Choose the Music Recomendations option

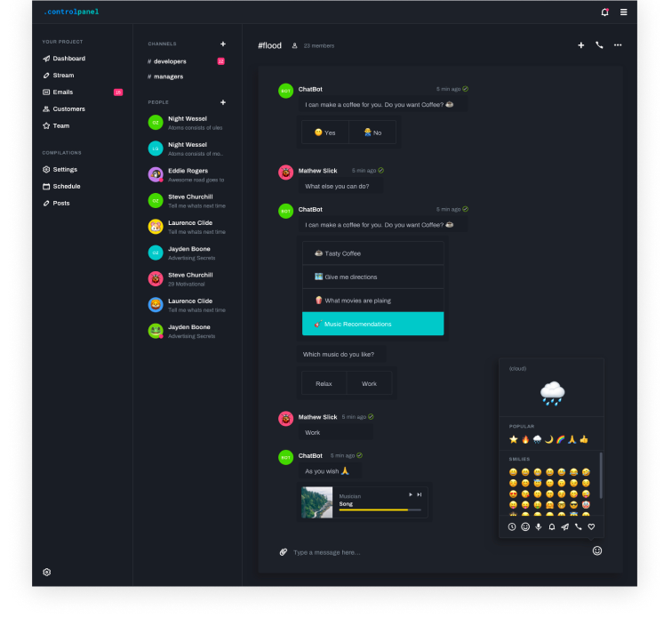(x=372, y=324)
